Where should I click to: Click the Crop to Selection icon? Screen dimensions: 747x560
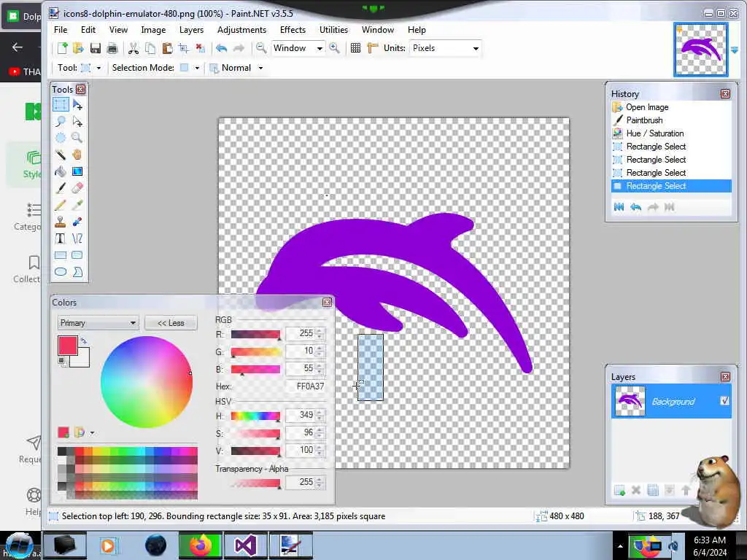pyautogui.click(x=183, y=48)
